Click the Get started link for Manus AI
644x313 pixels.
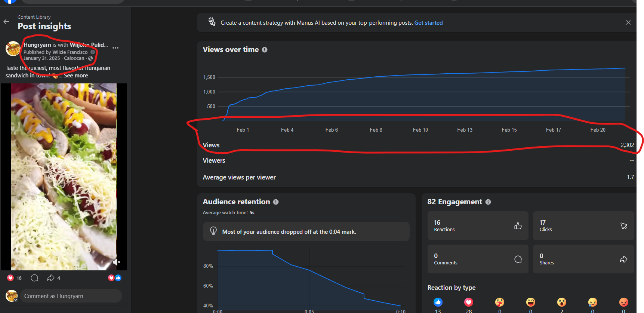pyautogui.click(x=428, y=23)
